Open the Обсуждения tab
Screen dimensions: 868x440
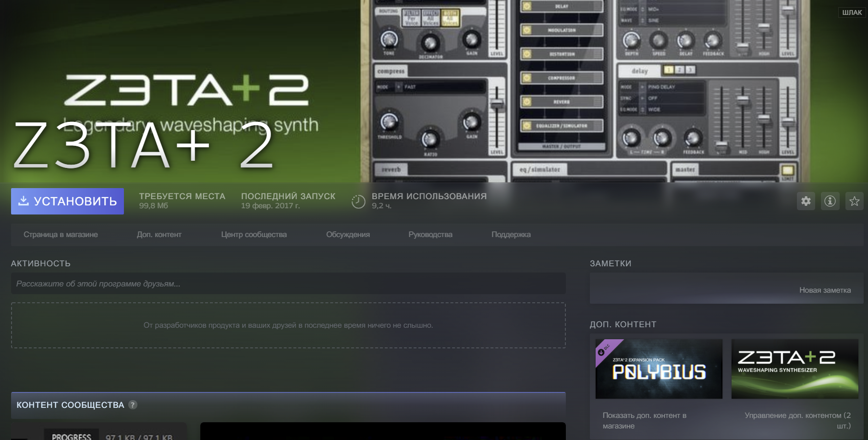[x=348, y=235]
